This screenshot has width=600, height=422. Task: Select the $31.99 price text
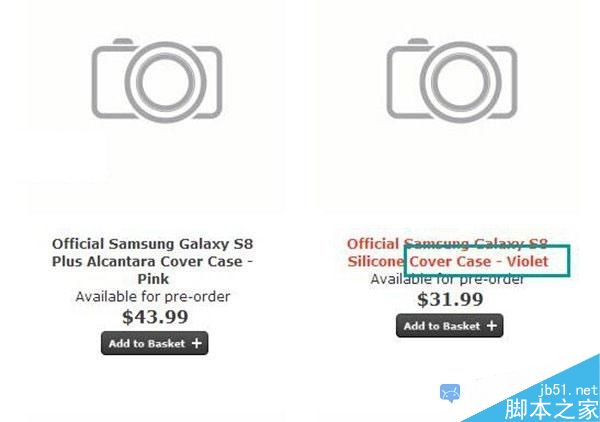pos(450,299)
